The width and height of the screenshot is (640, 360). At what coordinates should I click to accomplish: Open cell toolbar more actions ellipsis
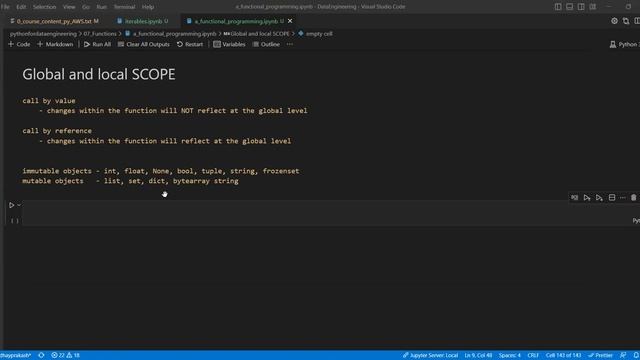pyautogui.click(x=622, y=198)
